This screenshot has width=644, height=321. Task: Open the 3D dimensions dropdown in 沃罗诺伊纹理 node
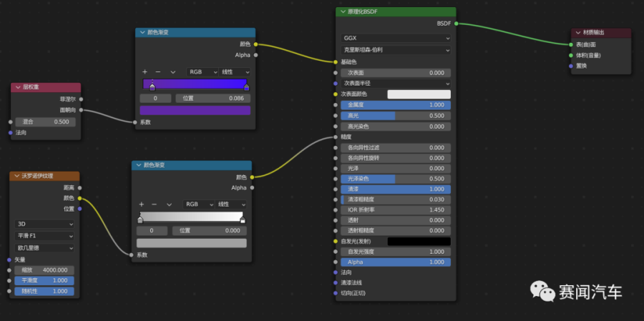44,224
